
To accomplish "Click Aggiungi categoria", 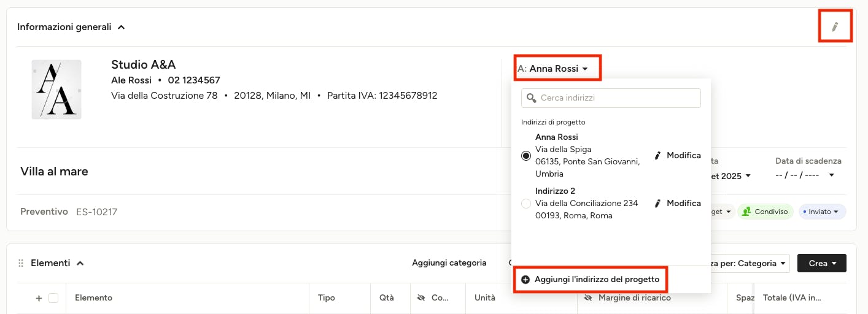I will point(449,263).
